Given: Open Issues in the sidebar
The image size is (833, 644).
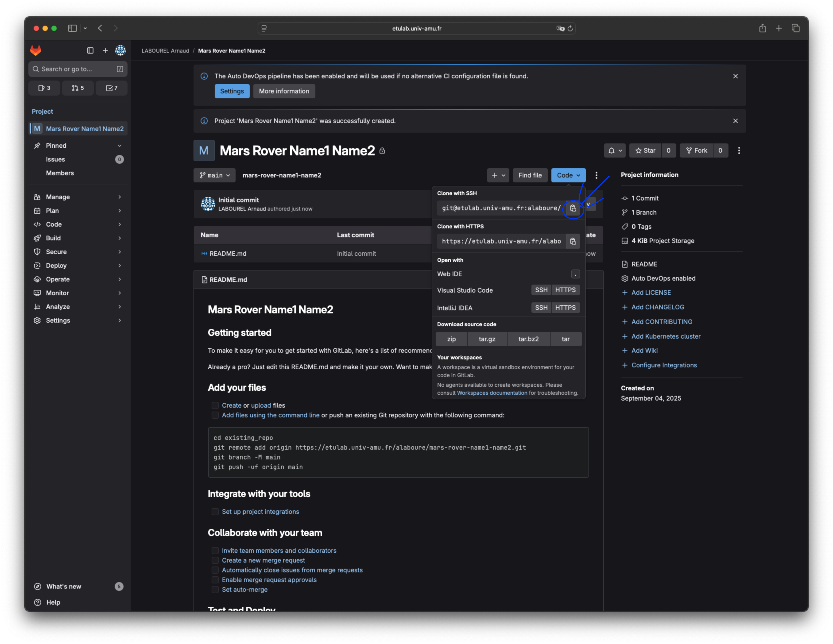Looking at the screenshot, I should (56, 159).
